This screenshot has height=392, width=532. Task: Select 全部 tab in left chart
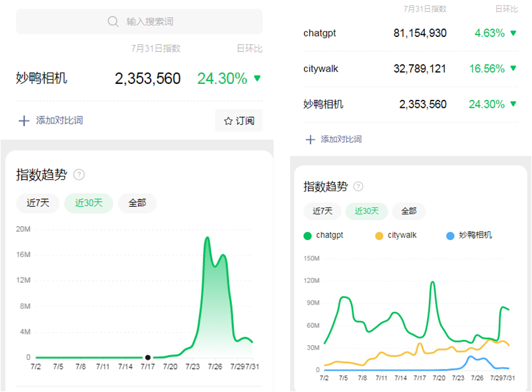[137, 203]
